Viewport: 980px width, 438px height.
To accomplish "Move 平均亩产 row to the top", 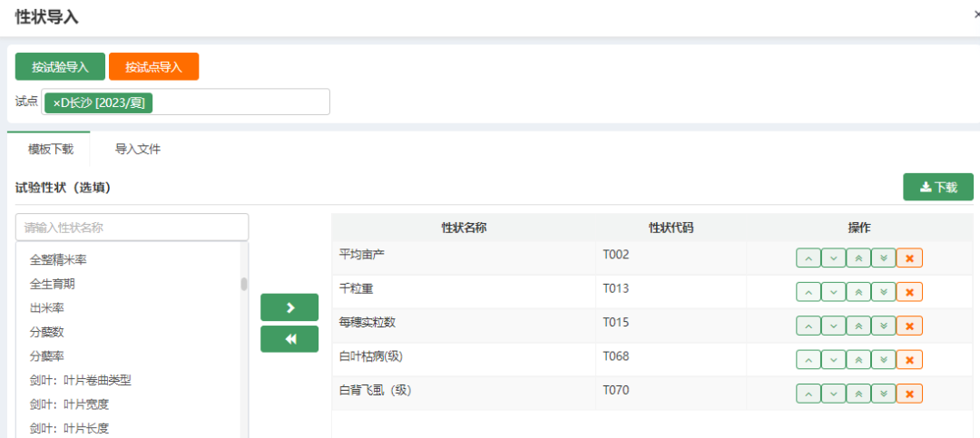I will 858,258.
